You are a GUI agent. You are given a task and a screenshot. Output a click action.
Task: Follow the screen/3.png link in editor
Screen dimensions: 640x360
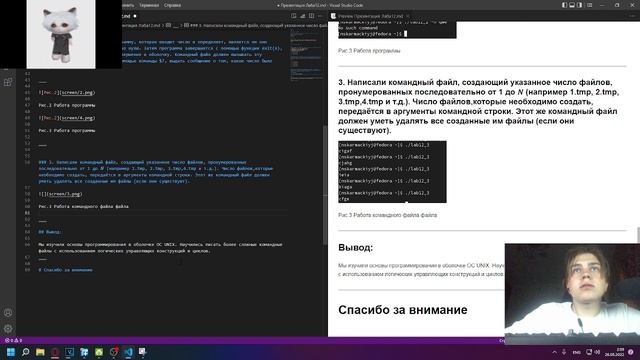pos(64,194)
